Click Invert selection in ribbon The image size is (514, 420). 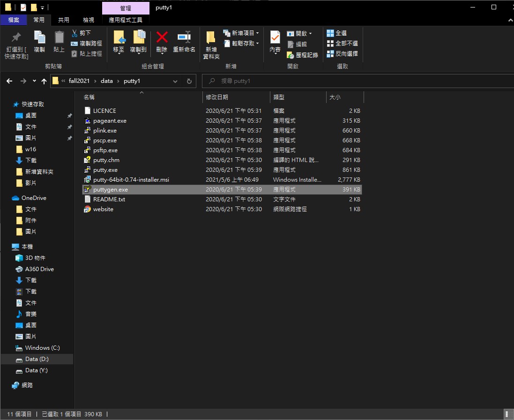click(x=342, y=53)
